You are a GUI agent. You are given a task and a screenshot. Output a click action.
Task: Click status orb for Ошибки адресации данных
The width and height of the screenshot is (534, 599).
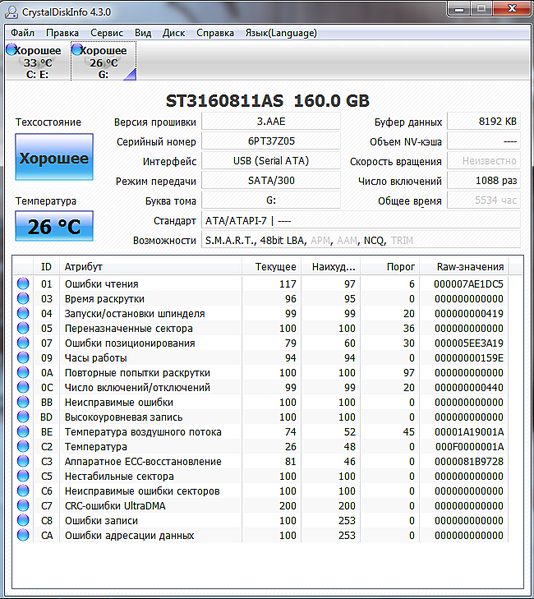tap(23, 535)
